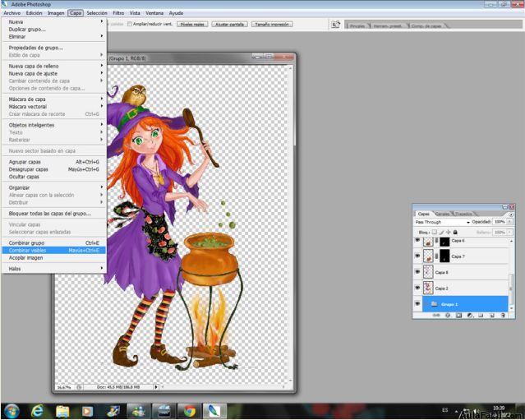Select Bloquear todas las capas del grupo...
525x420 pixels.
pyautogui.click(x=53, y=214)
